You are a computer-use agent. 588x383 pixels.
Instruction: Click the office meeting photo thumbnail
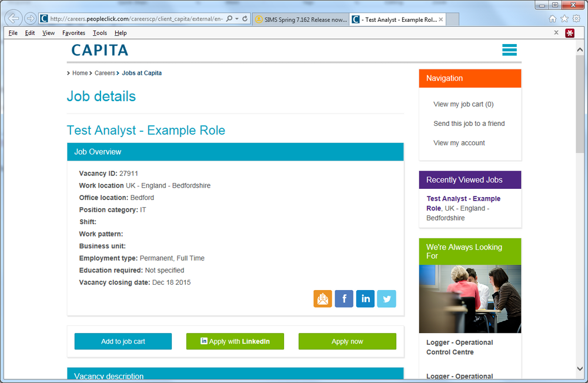tap(470, 299)
